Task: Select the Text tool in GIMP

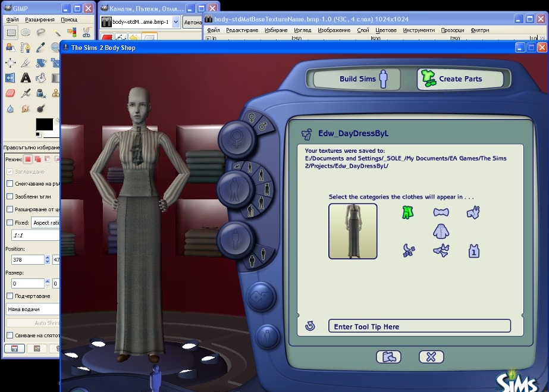Action: (26, 78)
